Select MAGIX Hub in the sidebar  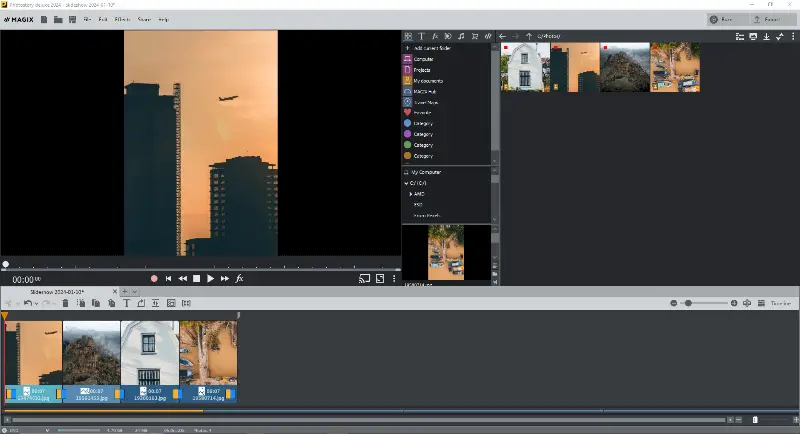(x=424, y=91)
